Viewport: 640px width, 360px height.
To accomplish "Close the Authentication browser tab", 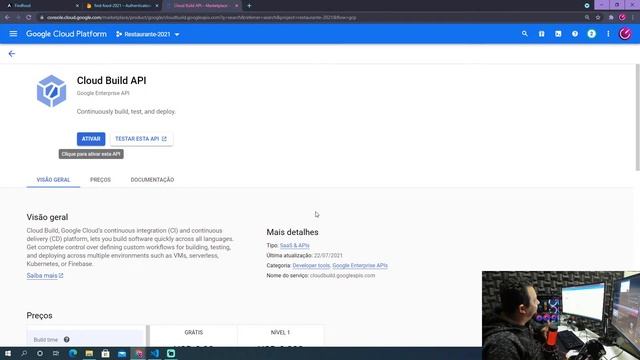I will click(157, 6).
